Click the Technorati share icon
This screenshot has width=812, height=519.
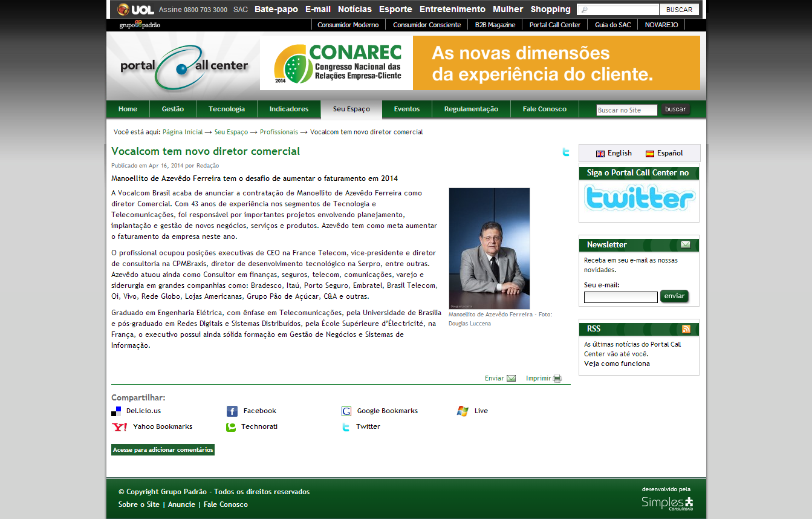tap(231, 427)
